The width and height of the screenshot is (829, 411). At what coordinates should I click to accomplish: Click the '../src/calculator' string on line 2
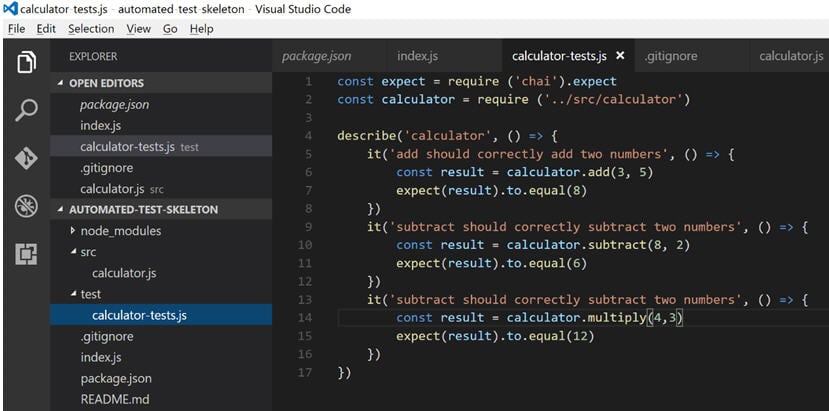point(612,99)
